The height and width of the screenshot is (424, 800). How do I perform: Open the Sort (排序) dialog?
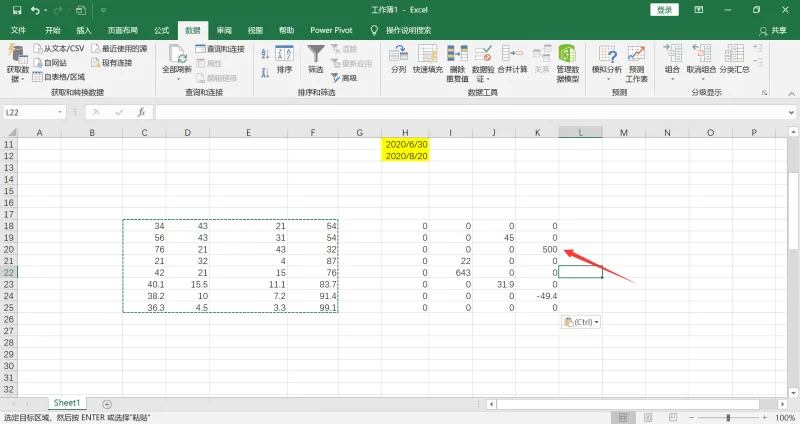(x=284, y=60)
